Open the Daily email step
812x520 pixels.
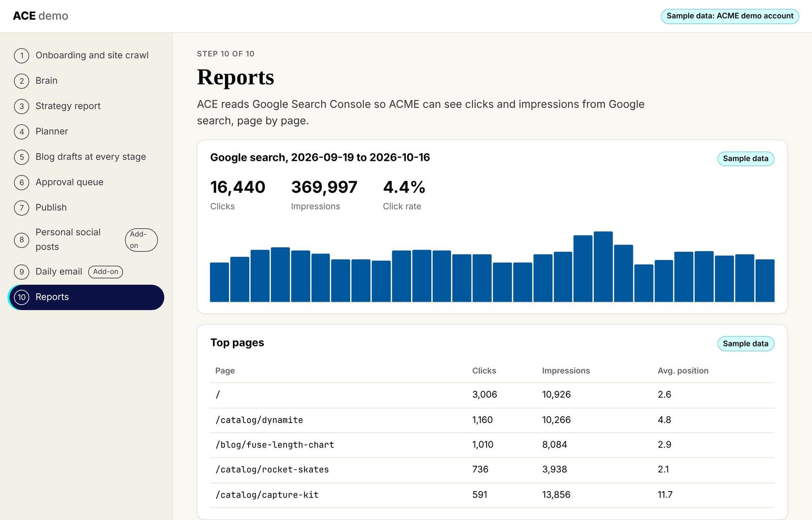coord(86,271)
